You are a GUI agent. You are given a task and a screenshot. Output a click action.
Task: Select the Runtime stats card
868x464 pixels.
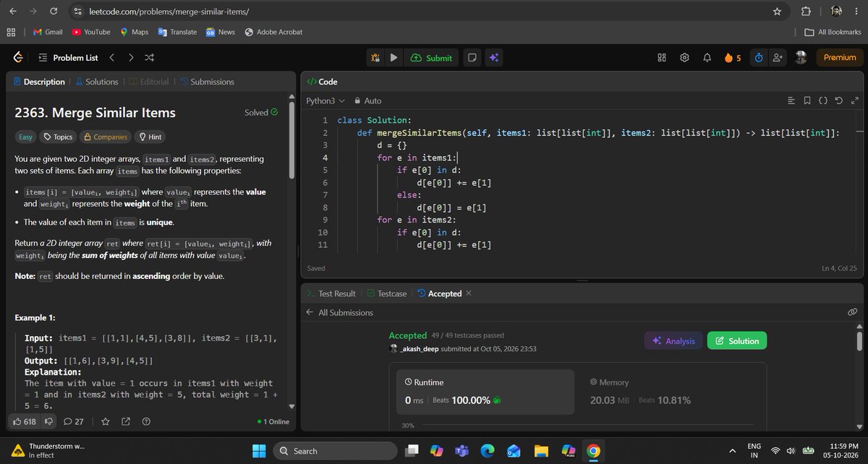(485, 392)
